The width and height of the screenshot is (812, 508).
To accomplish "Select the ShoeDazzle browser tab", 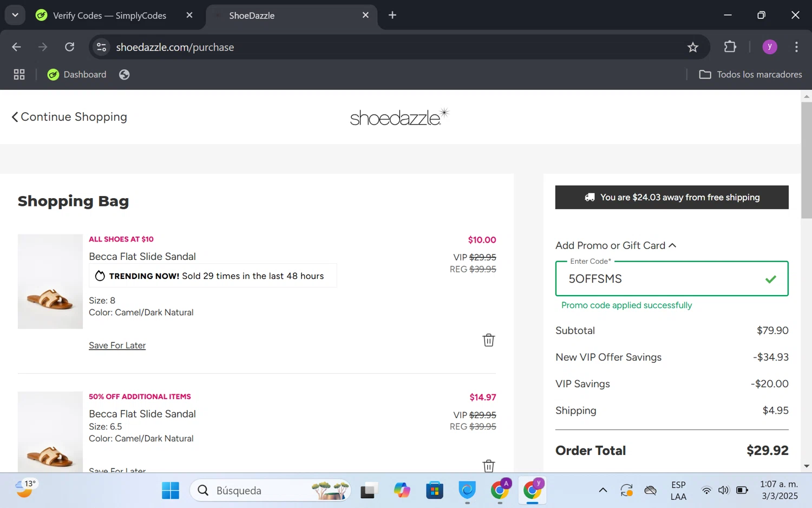I will [x=292, y=16].
